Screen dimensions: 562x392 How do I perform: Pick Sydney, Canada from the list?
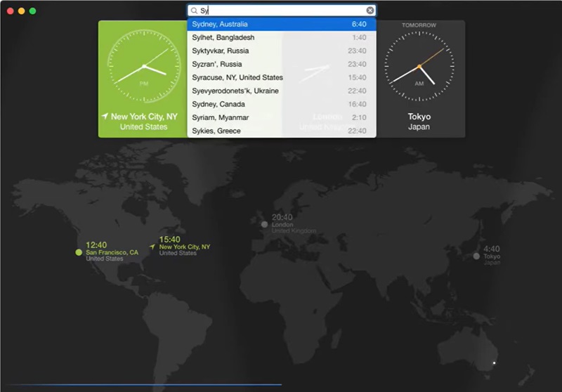[282, 104]
